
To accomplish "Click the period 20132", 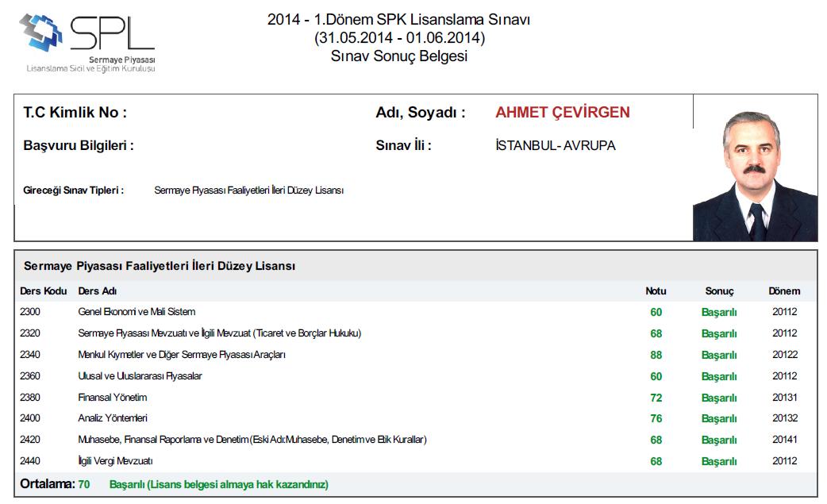I will click(x=785, y=418).
